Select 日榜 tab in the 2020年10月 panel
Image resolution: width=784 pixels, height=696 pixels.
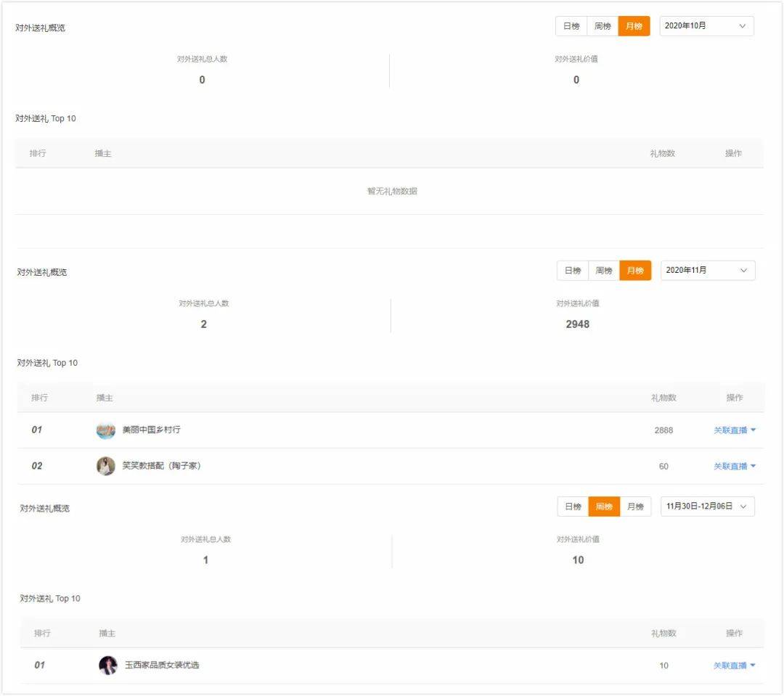tap(571, 26)
